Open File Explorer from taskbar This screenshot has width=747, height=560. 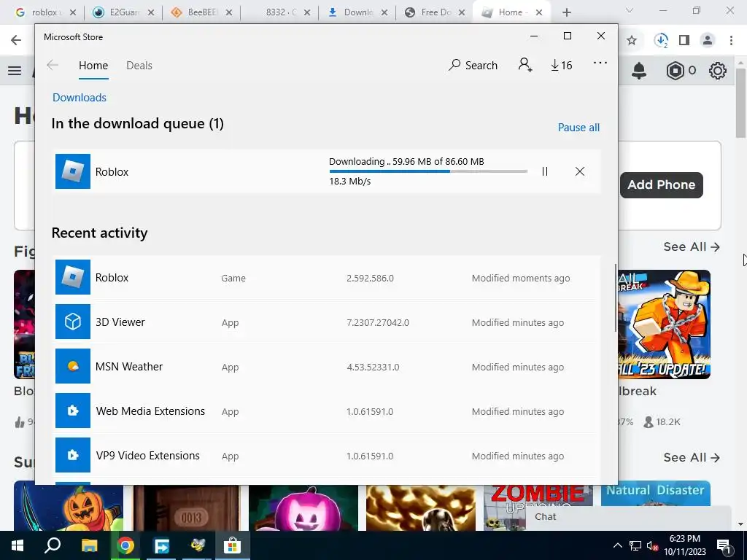[x=89, y=545]
